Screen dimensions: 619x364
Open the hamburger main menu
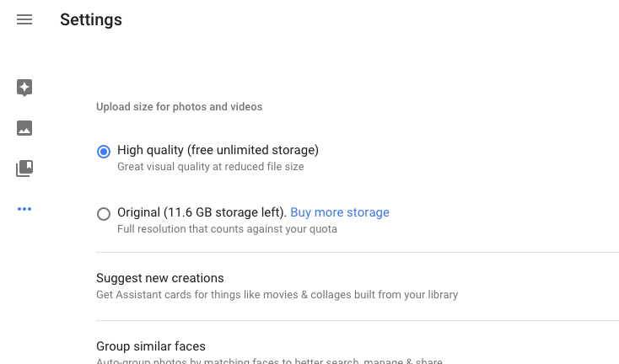click(24, 19)
